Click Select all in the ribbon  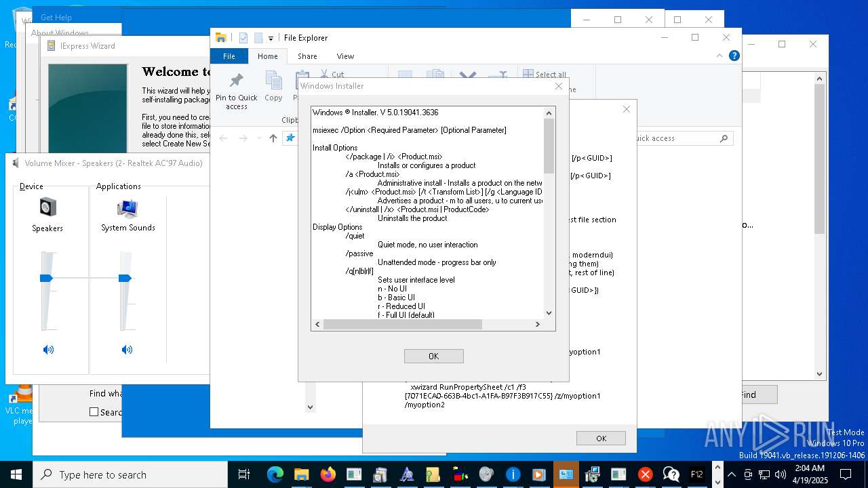click(545, 75)
